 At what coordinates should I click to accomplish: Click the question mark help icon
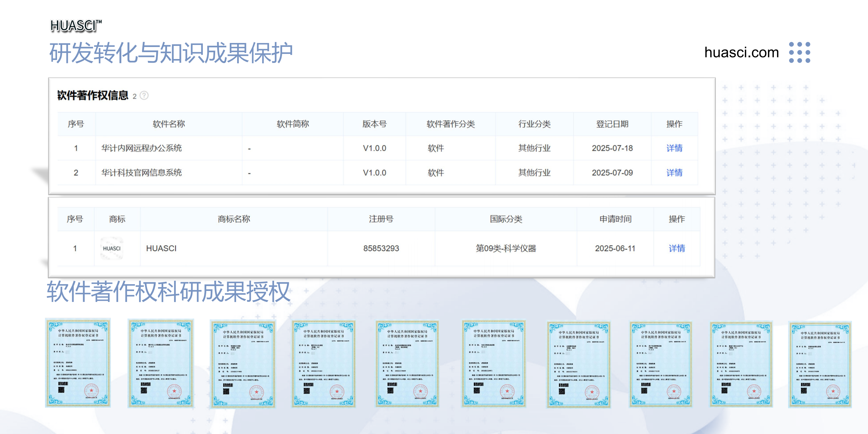coord(144,96)
